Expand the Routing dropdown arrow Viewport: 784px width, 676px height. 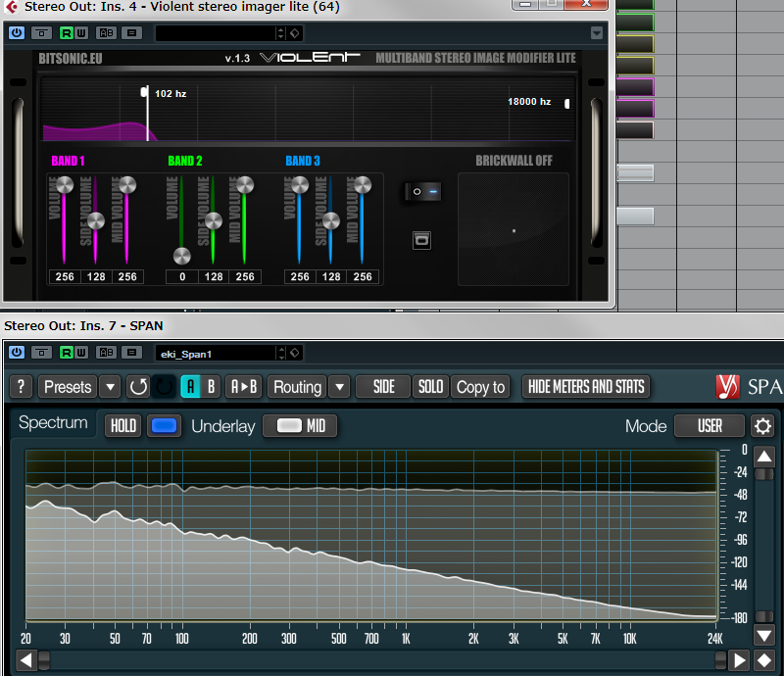[x=339, y=387]
